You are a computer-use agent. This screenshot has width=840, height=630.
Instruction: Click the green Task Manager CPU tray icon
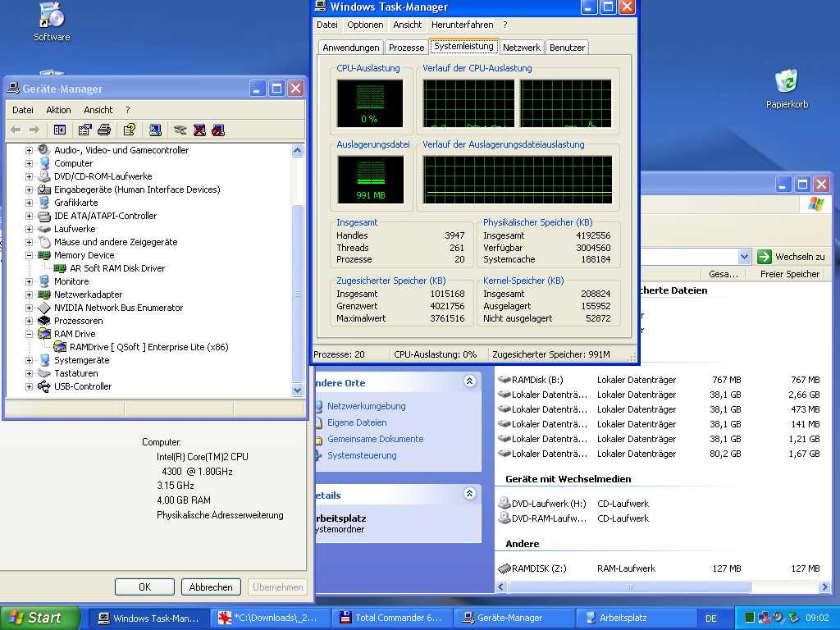[750, 618]
